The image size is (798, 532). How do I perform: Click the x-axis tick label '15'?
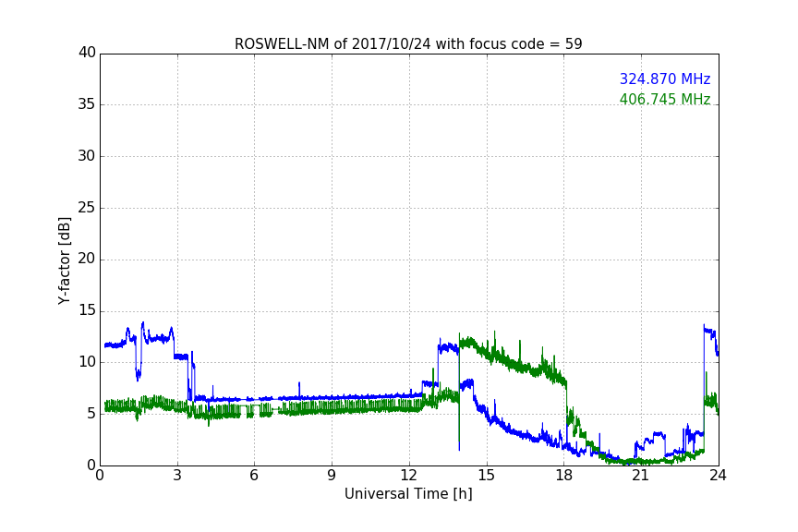tap(486, 476)
